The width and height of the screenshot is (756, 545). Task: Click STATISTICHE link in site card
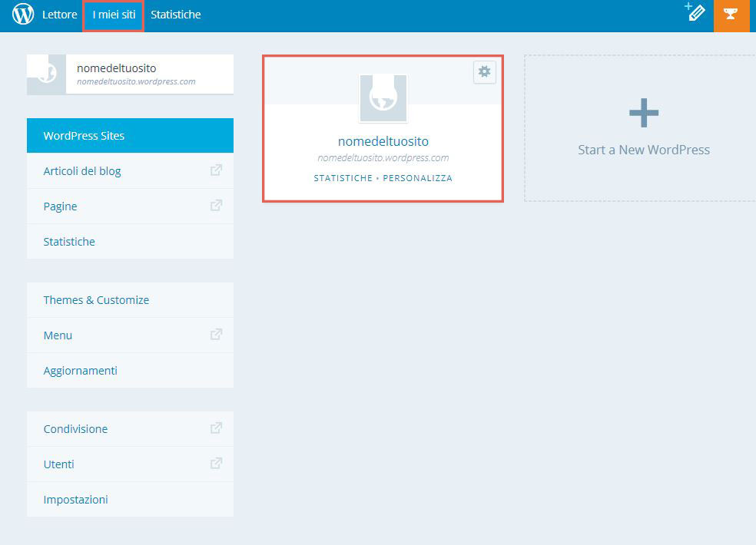click(x=343, y=178)
